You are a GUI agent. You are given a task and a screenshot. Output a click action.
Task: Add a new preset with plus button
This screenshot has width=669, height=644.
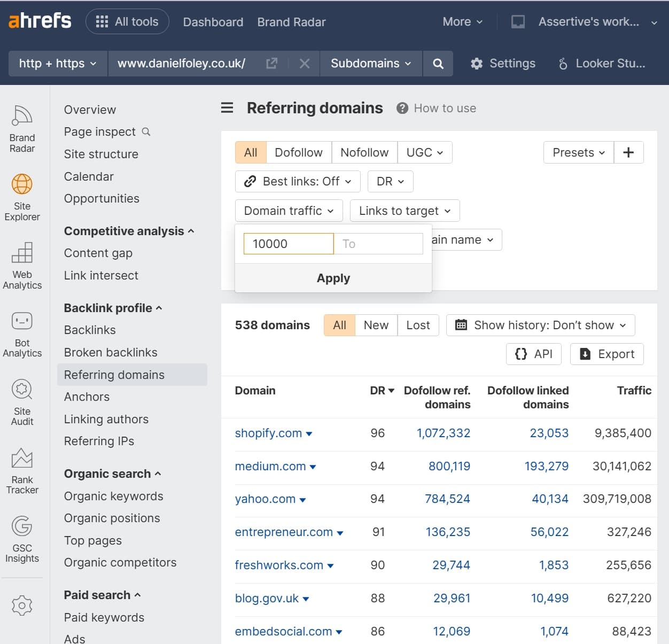628,152
